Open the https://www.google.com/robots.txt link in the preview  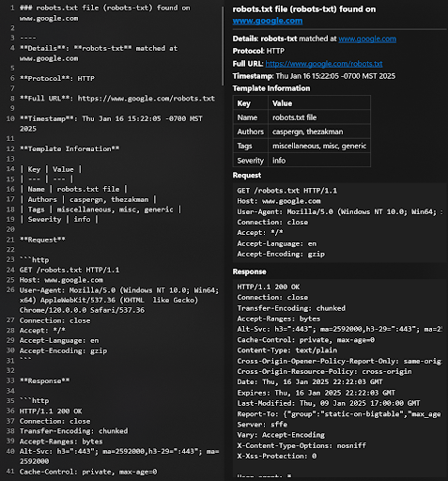click(324, 64)
